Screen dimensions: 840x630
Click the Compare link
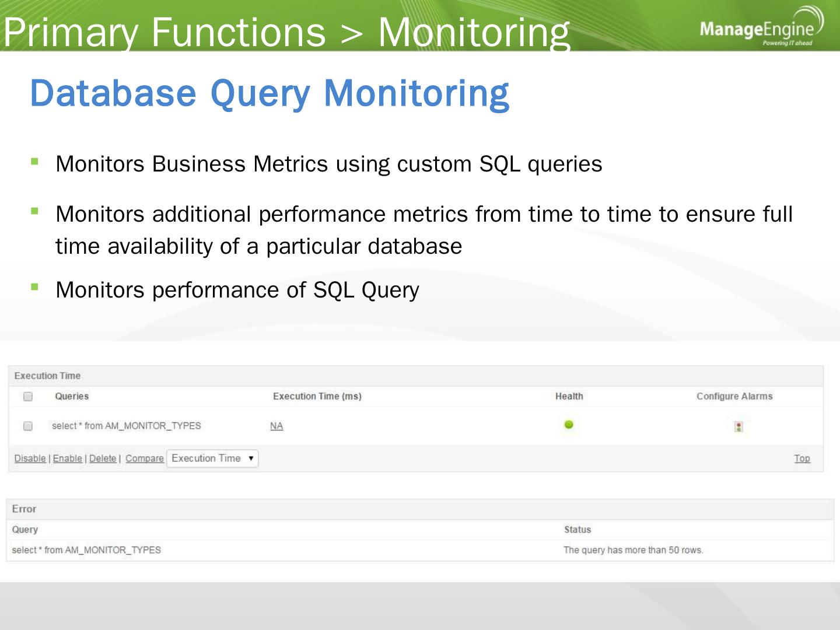144,459
